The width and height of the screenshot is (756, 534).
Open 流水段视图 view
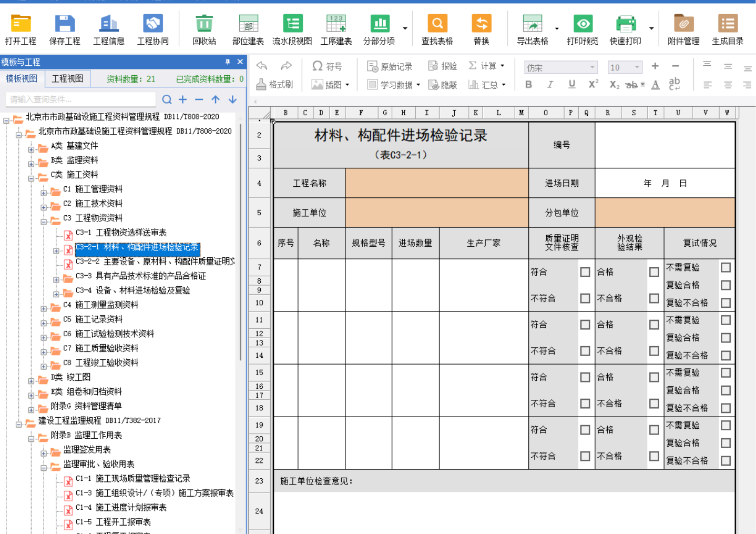(292, 30)
